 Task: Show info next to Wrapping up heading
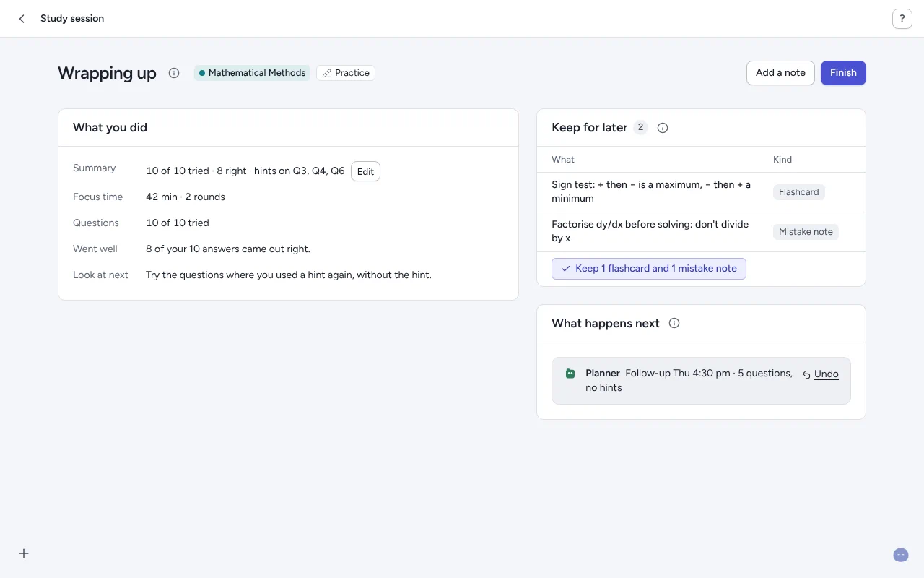tap(174, 73)
